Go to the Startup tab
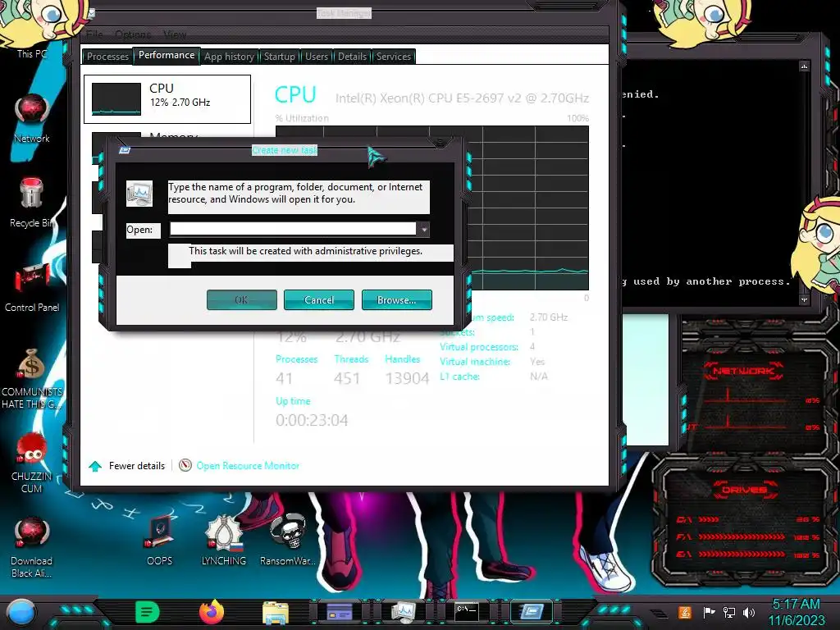840x630 pixels. click(x=279, y=57)
